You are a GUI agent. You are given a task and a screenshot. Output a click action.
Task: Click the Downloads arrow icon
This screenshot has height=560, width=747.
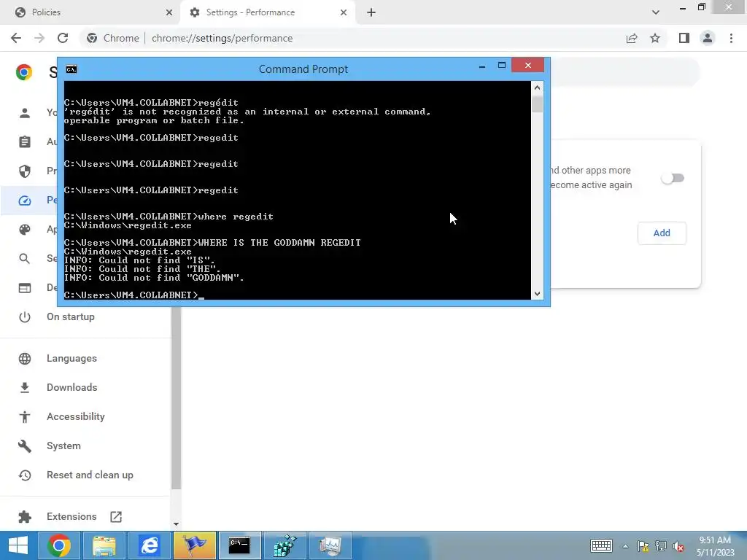[25, 388]
